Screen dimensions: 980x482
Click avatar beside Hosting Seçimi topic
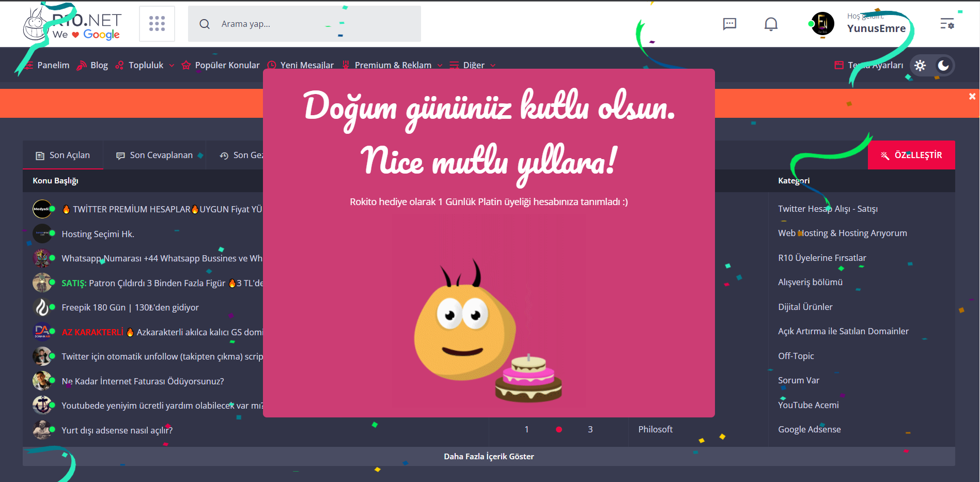point(42,234)
